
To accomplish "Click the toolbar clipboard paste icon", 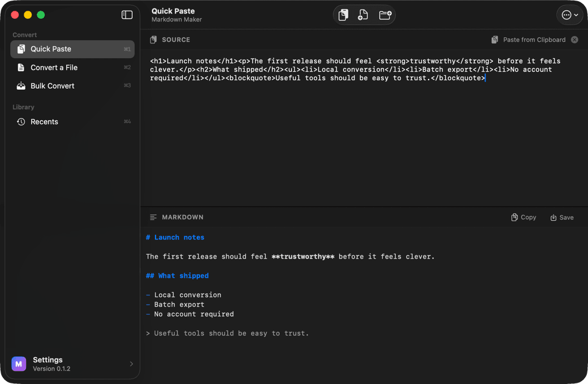I will click(343, 15).
